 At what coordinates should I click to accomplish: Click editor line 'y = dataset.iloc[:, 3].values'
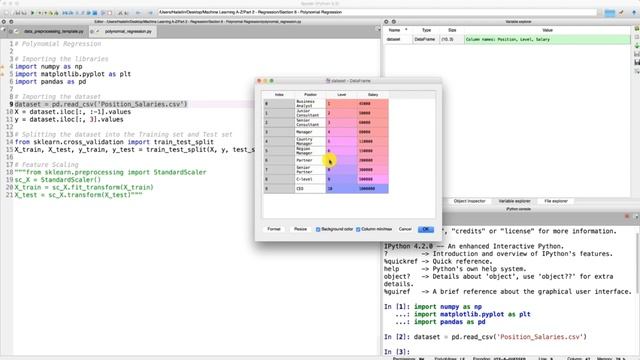[x=69, y=120]
